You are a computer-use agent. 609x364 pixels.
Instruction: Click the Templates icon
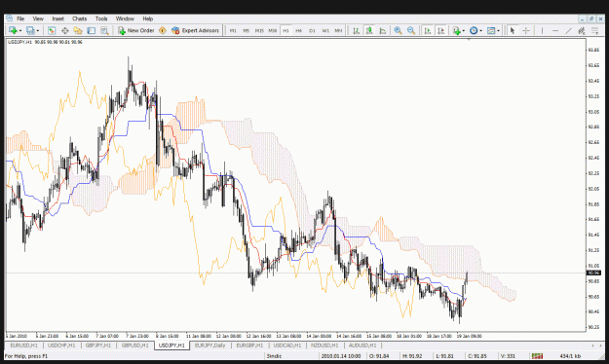(491, 30)
